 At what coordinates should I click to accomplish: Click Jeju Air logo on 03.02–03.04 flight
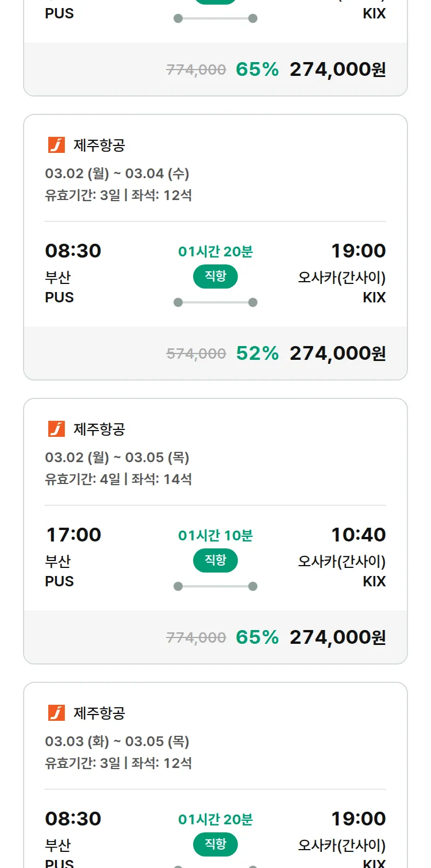point(56,145)
